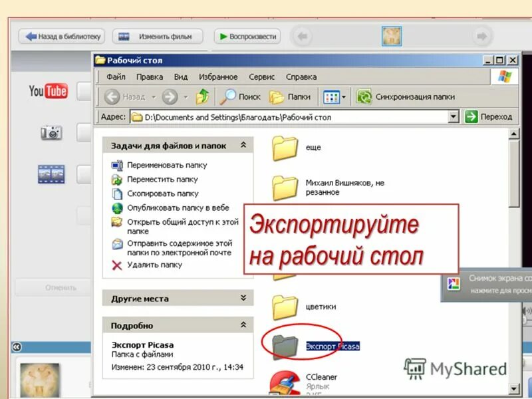The width and height of the screenshot is (532, 399).
Task: Click the Экспорт Picasa folder name label
Action: [332, 346]
